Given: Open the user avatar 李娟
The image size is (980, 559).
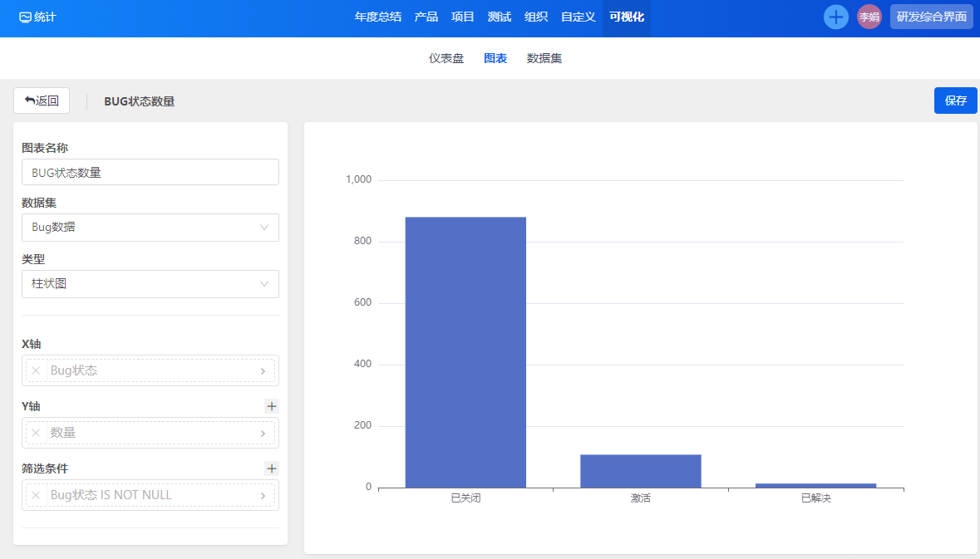Looking at the screenshot, I should (x=869, y=17).
